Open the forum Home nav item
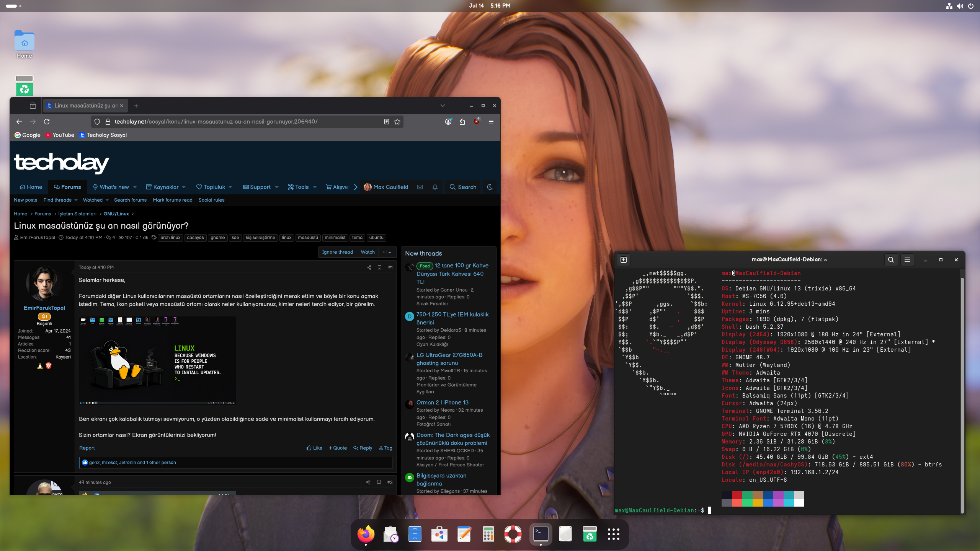The width and height of the screenshot is (980, 551). pyautogui.click(x=31, y=187)
